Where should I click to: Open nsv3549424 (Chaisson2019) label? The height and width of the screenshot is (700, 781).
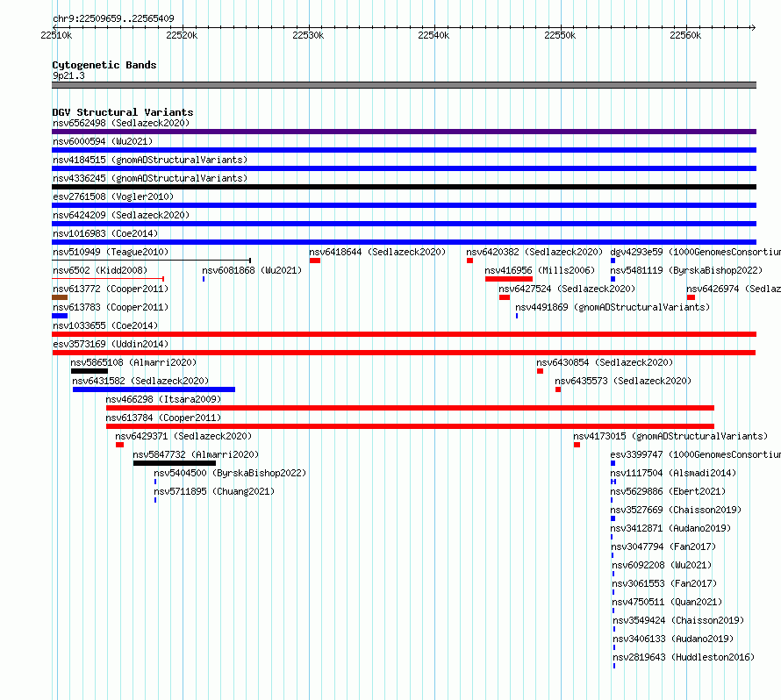[x=678, y=620]
